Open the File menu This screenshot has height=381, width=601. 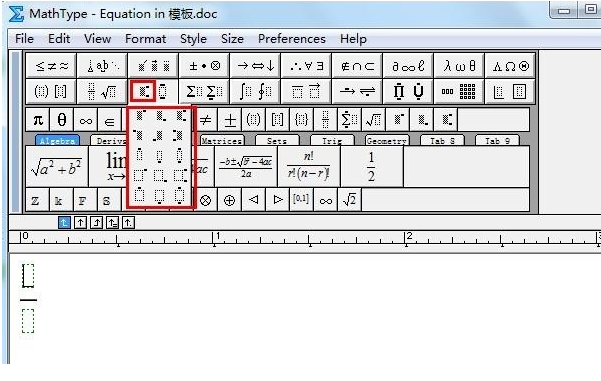click(24, 39)
